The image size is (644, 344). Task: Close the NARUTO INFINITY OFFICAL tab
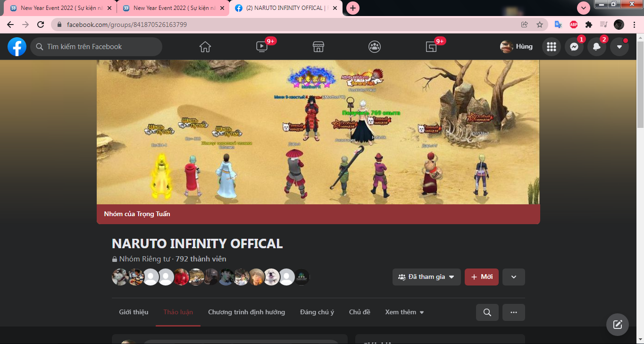tap(335, 8)
